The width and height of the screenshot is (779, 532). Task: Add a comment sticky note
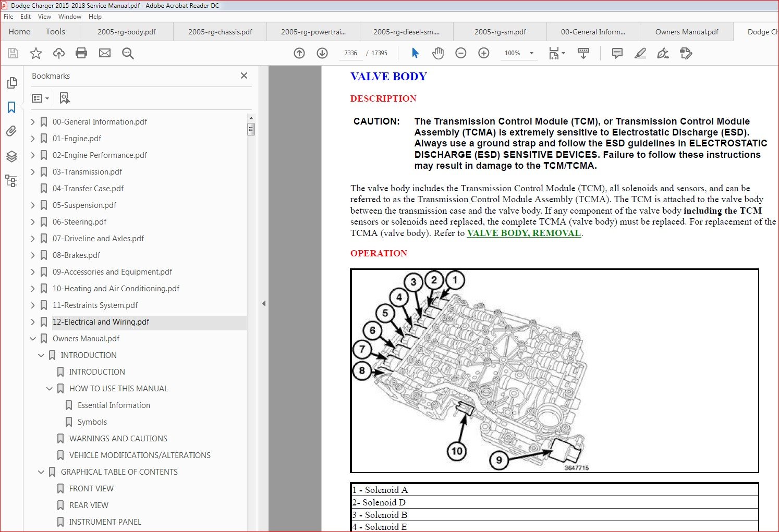pyautogui.click(x=617, y=53)
